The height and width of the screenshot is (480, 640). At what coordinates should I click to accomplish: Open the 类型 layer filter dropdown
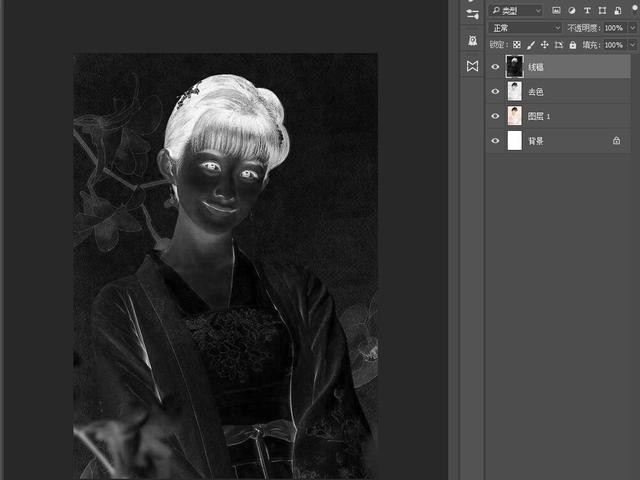(x=516, y=10)
